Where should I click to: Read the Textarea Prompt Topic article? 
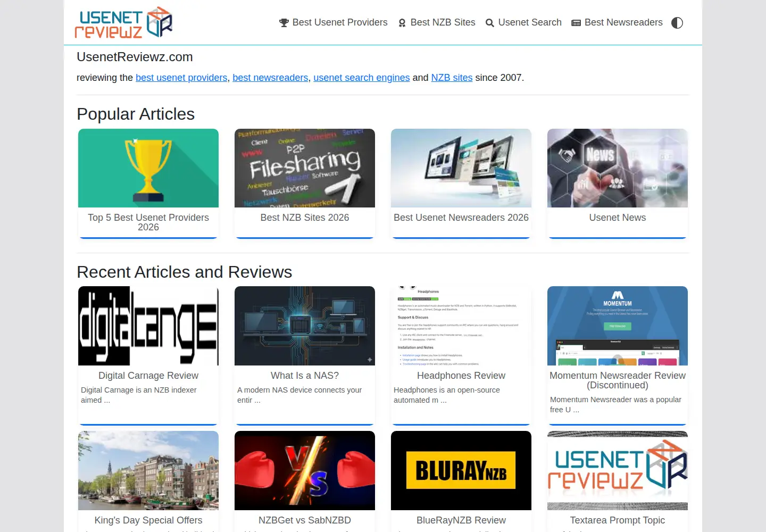[x=618, y=520]
